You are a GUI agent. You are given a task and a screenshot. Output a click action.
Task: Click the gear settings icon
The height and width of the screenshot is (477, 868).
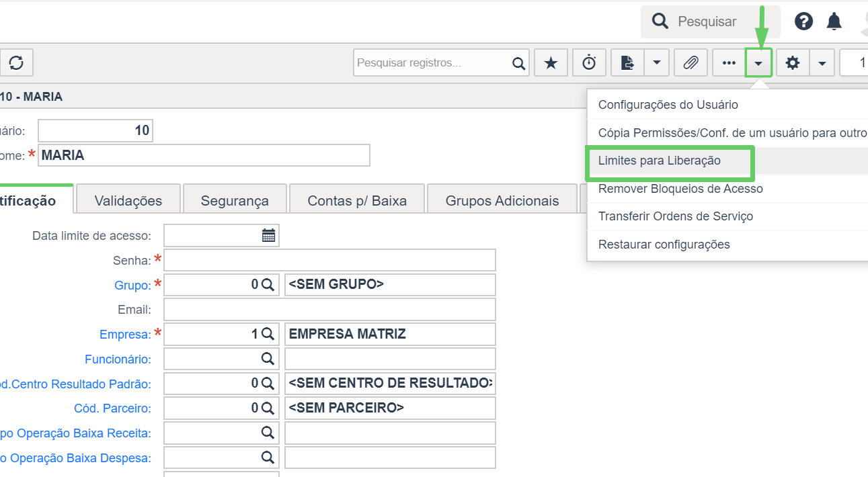[793, 63]
